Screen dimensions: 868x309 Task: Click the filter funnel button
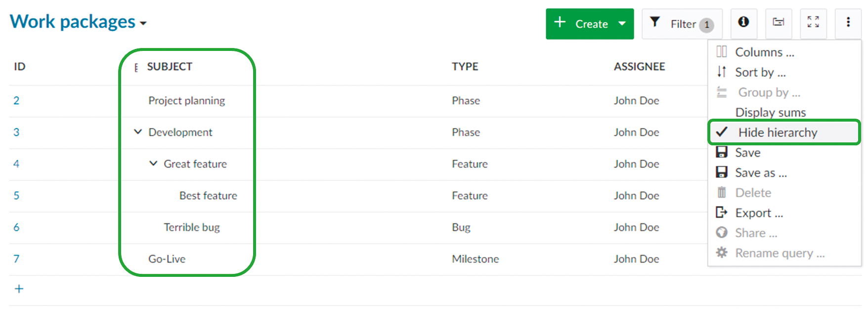682,24
